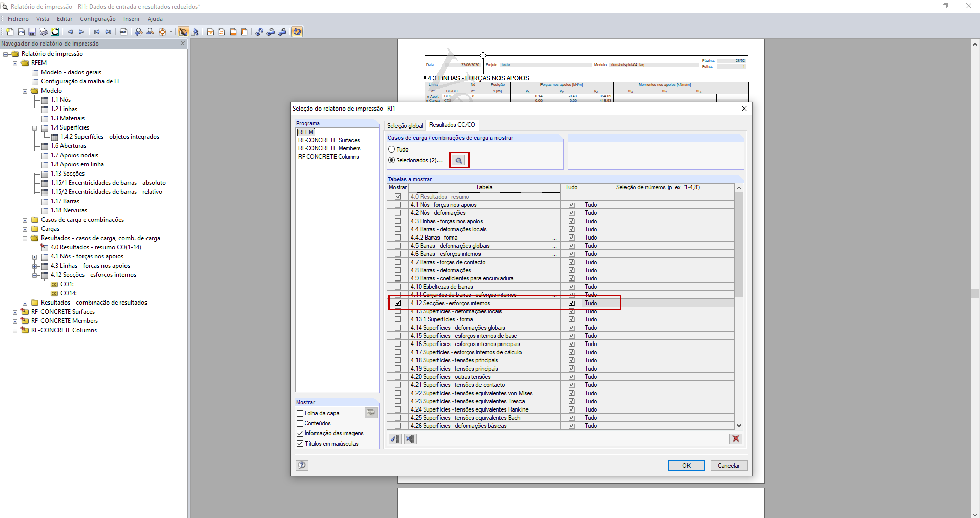Open the Inserir menu
980x518 pixels.
[131, 19]
